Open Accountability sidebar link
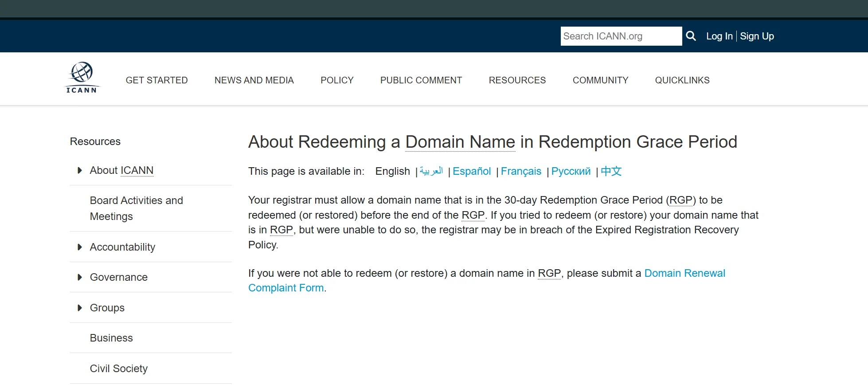Viewport: 868px width, 385px height. click(x=122, y=247)
